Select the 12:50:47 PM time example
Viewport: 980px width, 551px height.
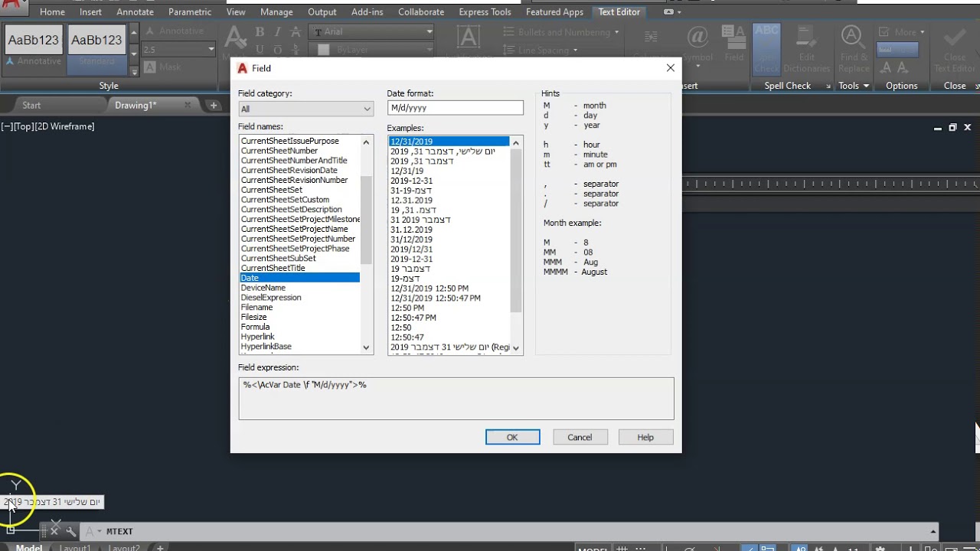413,318
